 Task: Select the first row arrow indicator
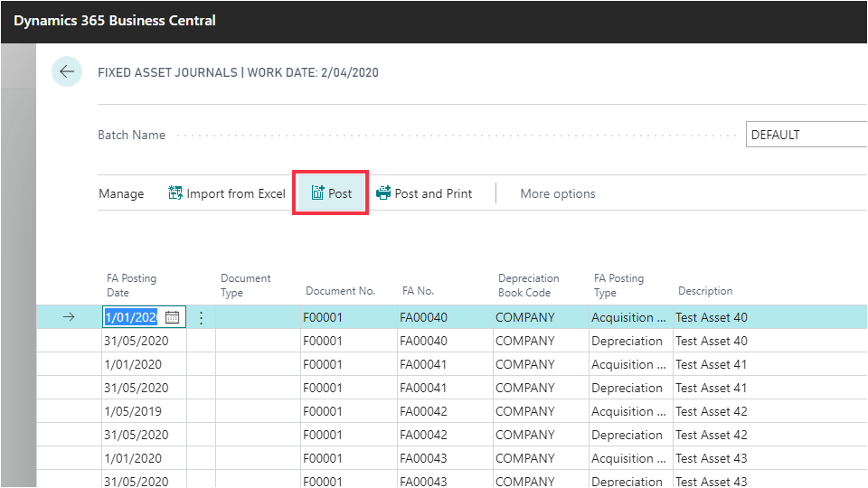tap(69, 317)
